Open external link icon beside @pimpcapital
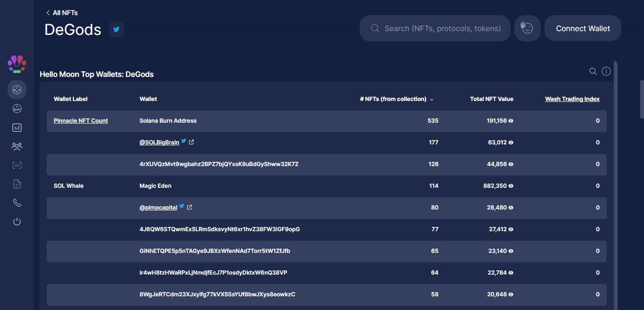Viewport: 644px width, 310px height. (x=190, y=207)
